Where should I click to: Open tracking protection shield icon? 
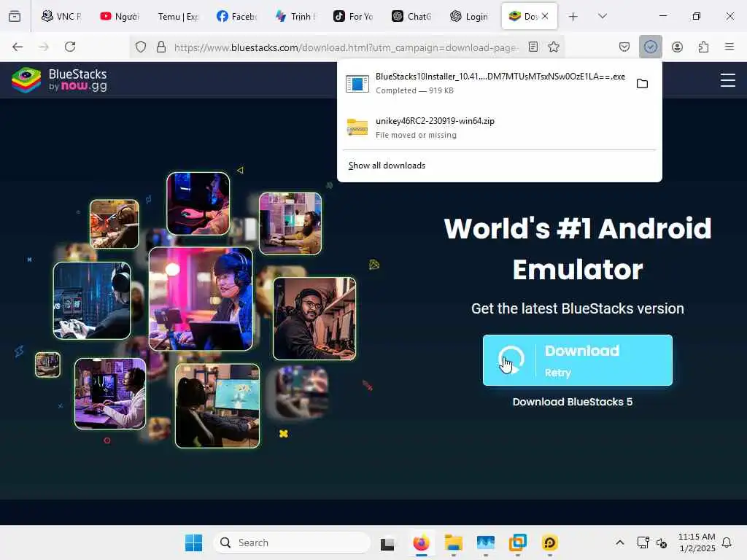[x=141, y=47]
